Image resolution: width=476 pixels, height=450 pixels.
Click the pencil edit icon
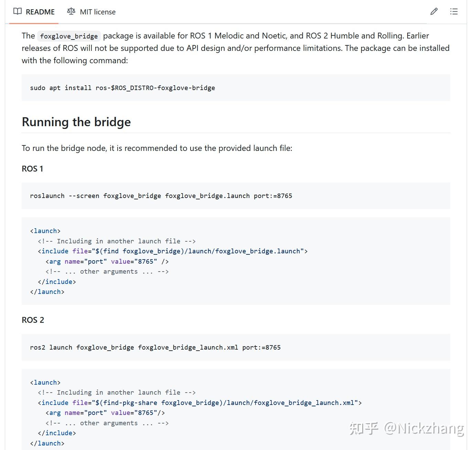pyautogui.click(x=434, y=12)
